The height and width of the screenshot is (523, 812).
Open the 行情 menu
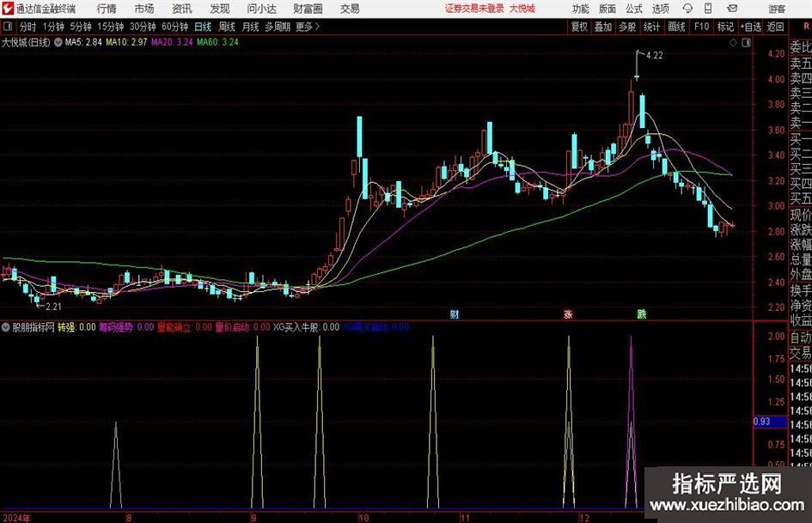107,9
